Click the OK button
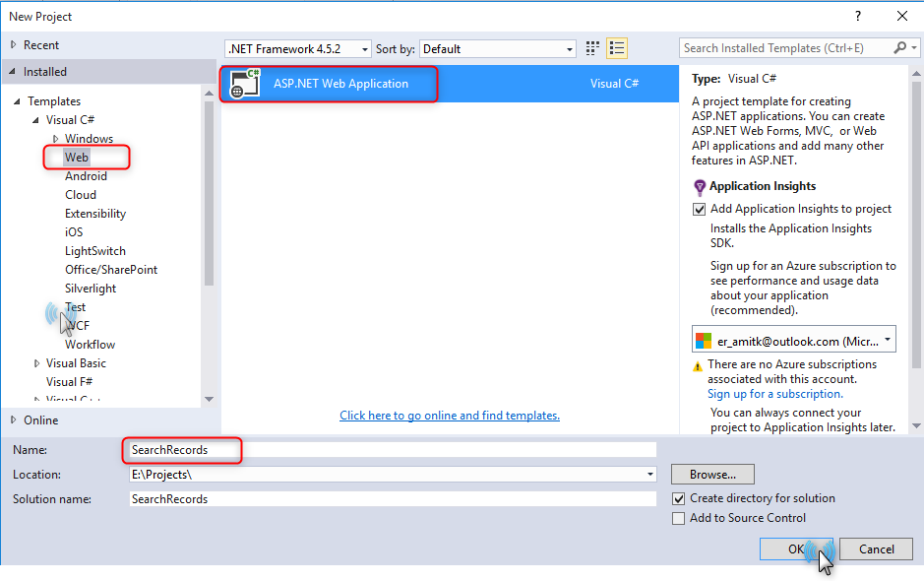The image size is (924, 581). coord(796,549)
